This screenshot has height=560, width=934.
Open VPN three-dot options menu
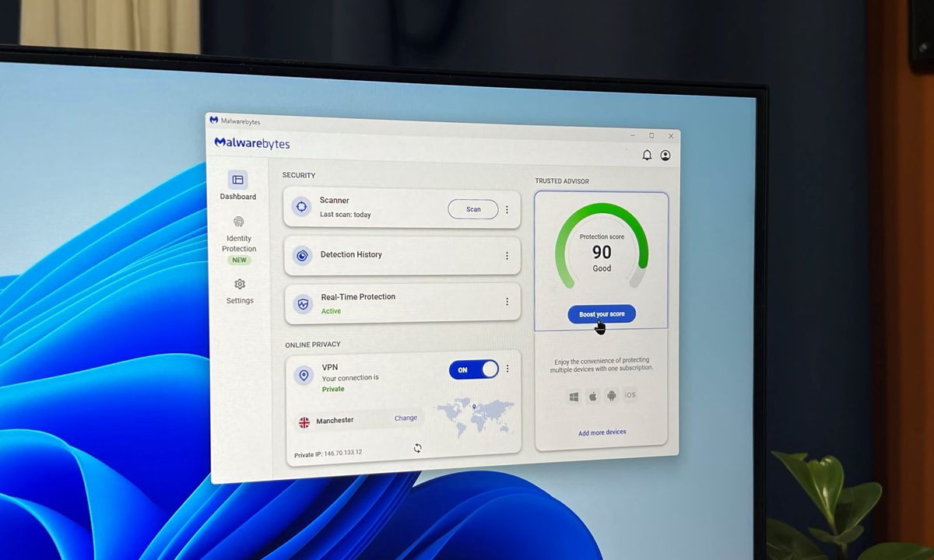(507, 369)
